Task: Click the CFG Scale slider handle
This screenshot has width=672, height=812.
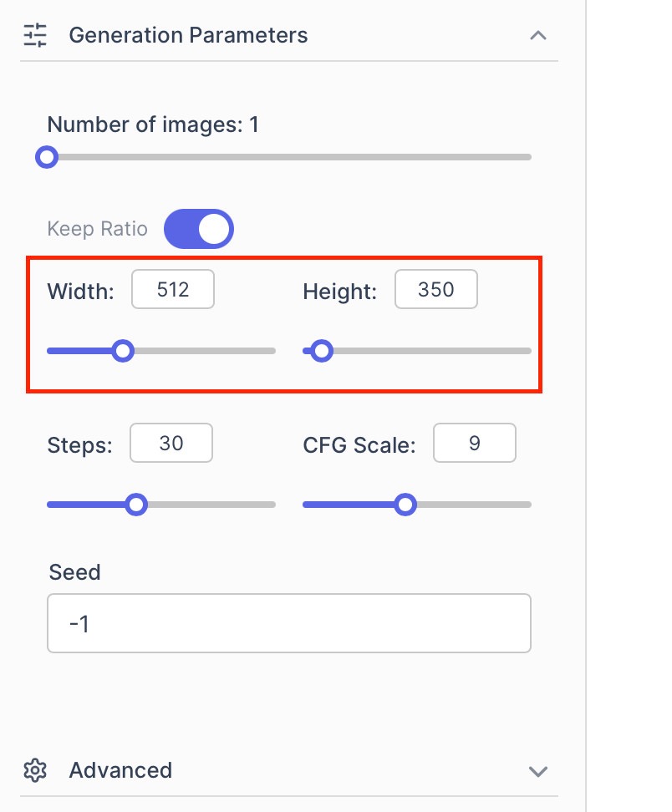Action: point(405,505)
